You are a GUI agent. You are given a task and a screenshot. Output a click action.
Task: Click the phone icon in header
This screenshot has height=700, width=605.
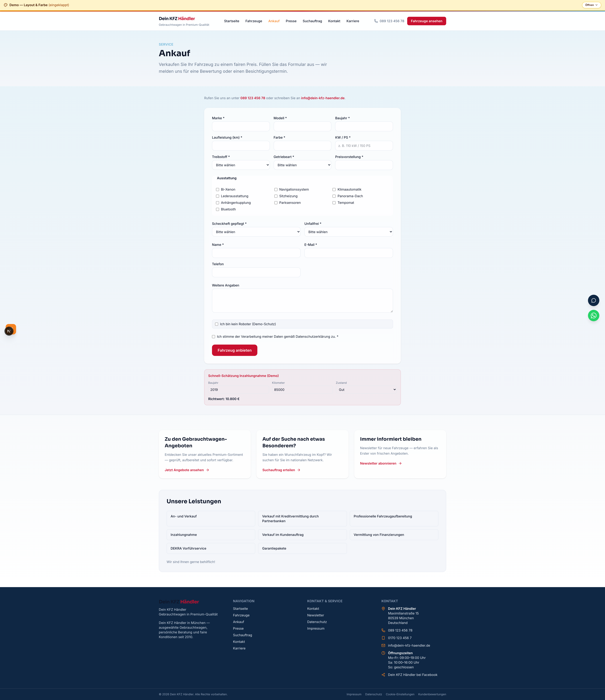(x=376, y=21)
